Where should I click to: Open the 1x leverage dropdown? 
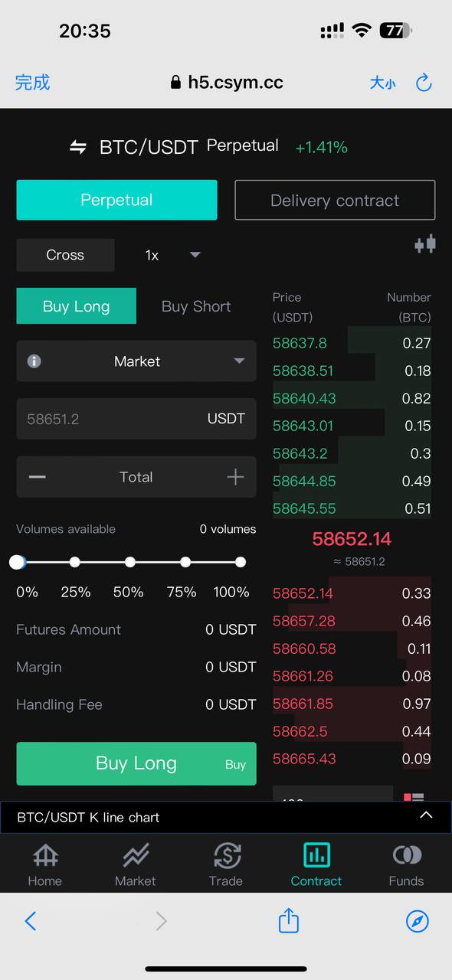pyautogui.click(x=173, y=255)
